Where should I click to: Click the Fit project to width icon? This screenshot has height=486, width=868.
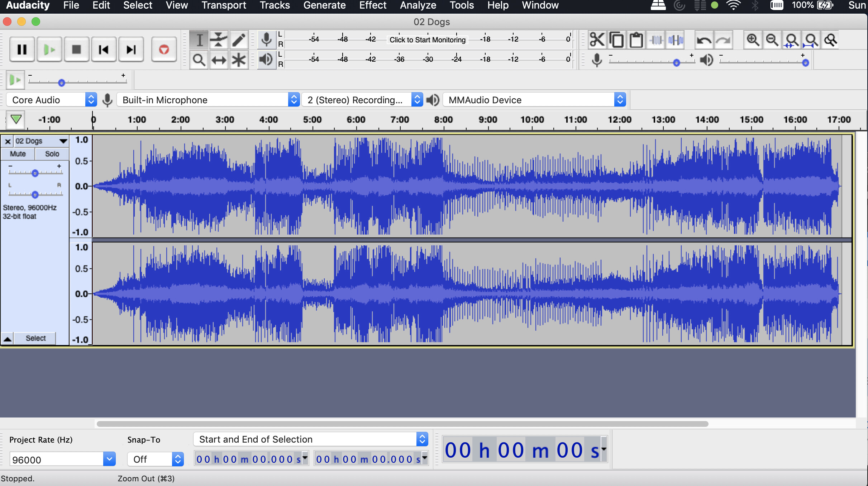[811, 40]
